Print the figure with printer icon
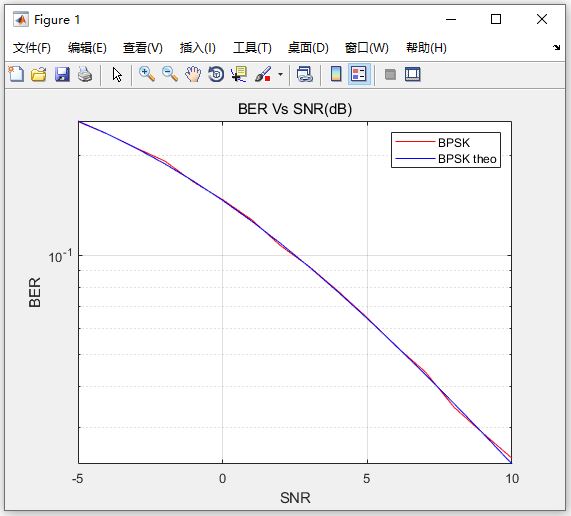Image resolution: width=571 pixels, height=516 pixels. 85,74
